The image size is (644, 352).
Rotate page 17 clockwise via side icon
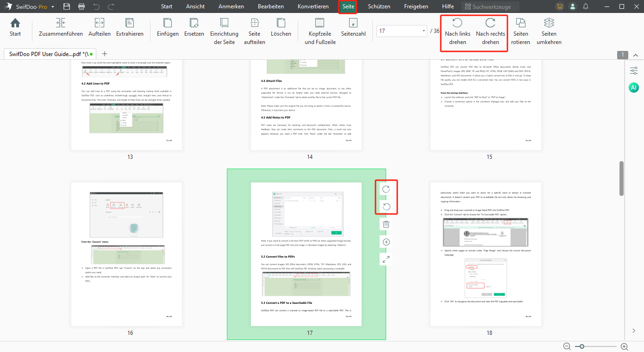(x=386, y=189)
